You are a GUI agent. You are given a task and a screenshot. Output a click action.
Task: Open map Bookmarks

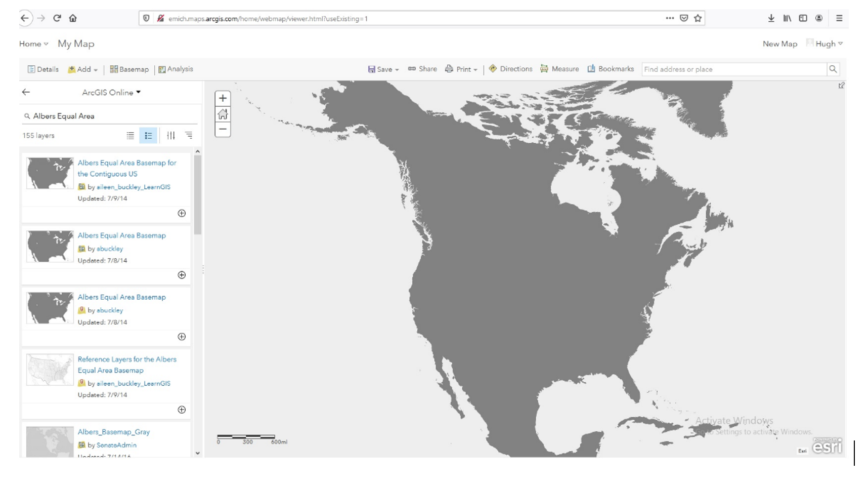[611, 69]
